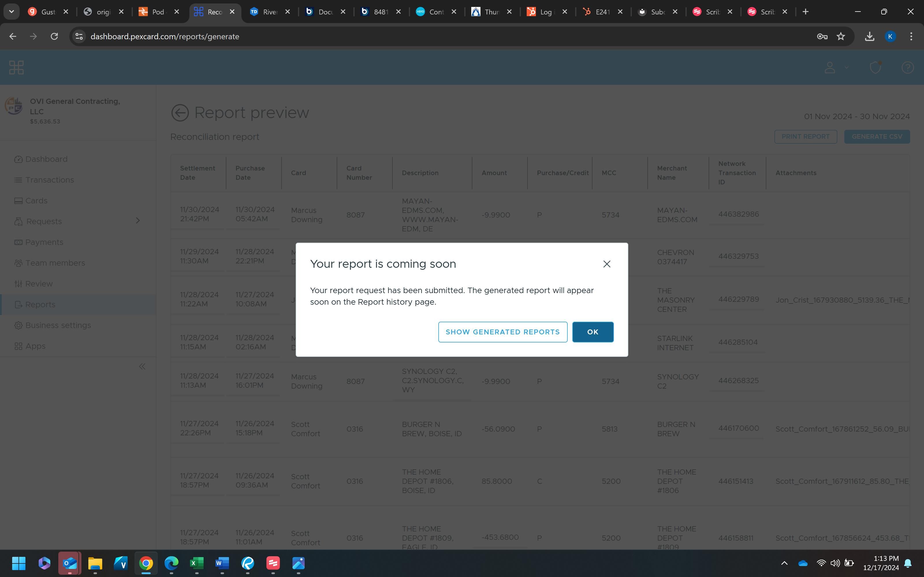
Task: Click Show Generated Reports button
Action: (502, 332)
